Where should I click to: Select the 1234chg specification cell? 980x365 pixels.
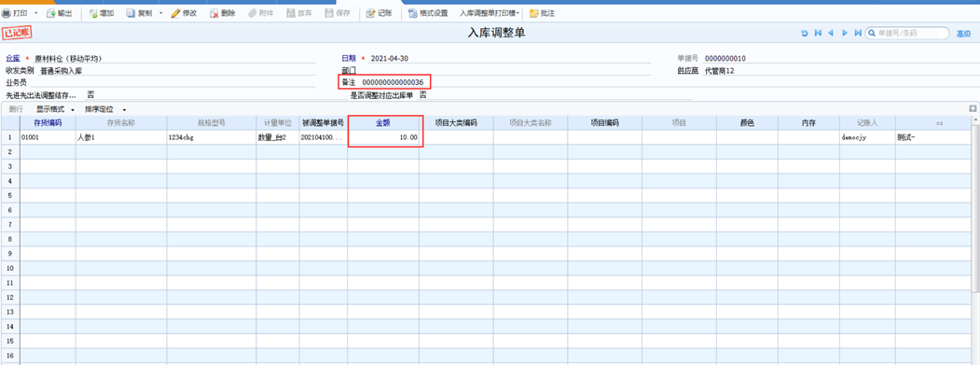tap(212, 137)
